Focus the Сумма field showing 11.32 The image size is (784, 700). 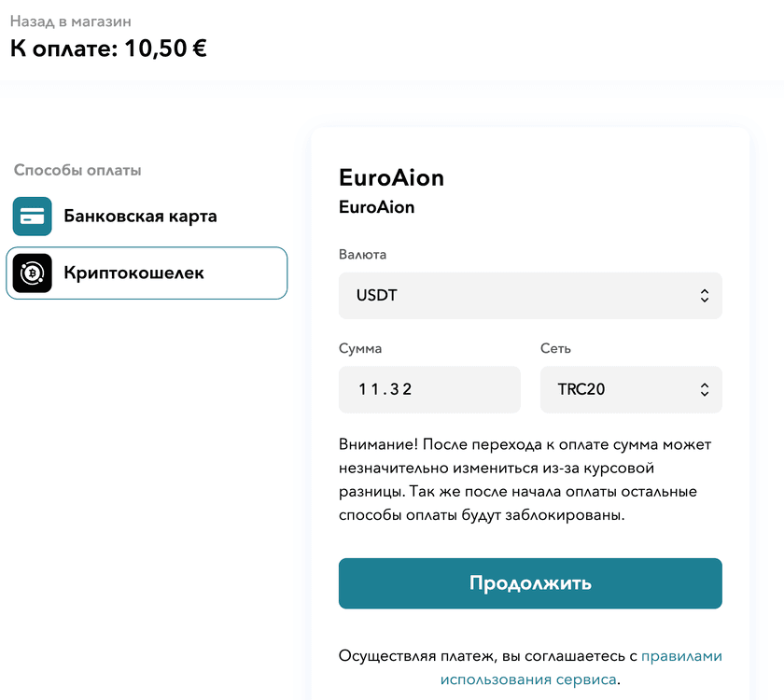[x=428, y=389]
